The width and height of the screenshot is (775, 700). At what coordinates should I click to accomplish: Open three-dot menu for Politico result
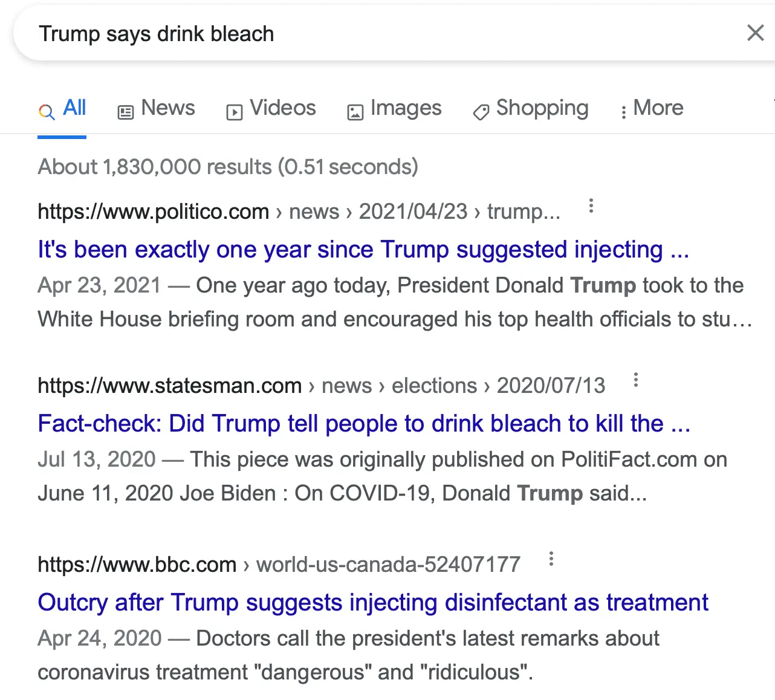coord(591,206)
